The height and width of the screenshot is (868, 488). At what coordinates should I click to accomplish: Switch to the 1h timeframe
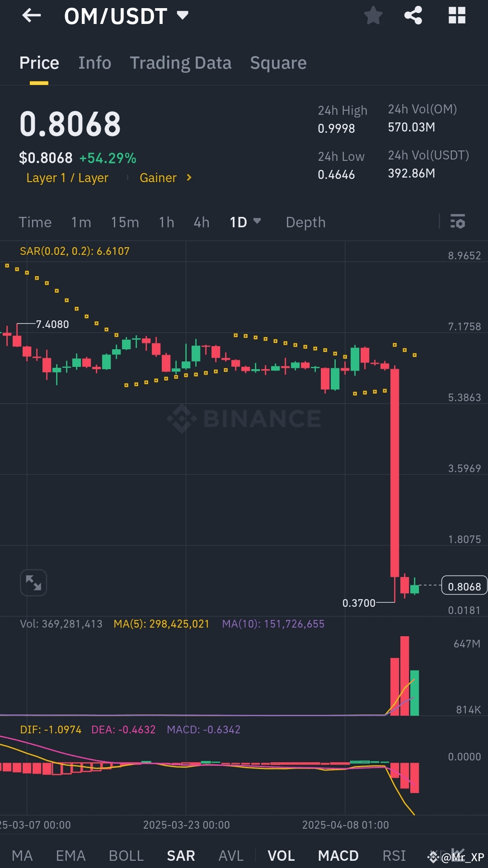166,222
